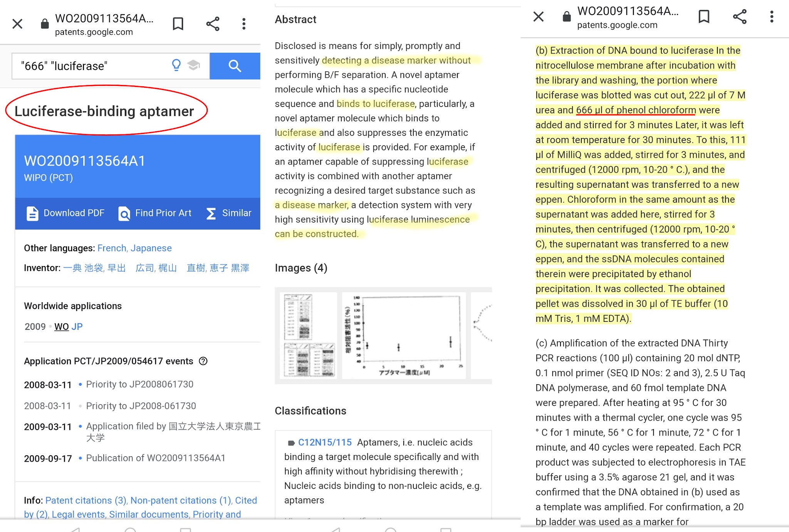The height and width of the screenshot is (532, 789).
Task: Click the lightbulb icon in search box
Action: (176, 65)
